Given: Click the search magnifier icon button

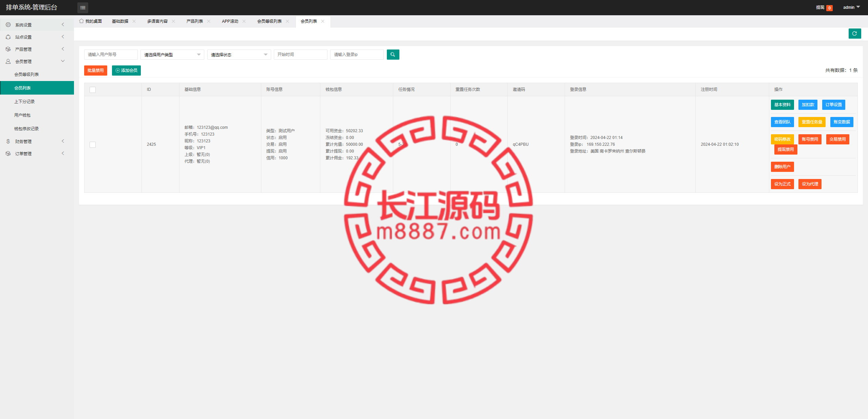Looking at the screenshot, I should [393, 55].
